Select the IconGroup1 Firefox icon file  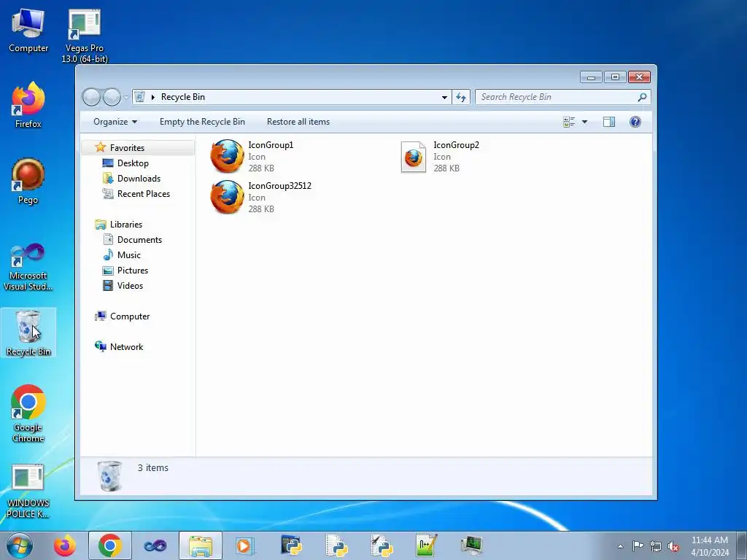(x=252, y=156)
